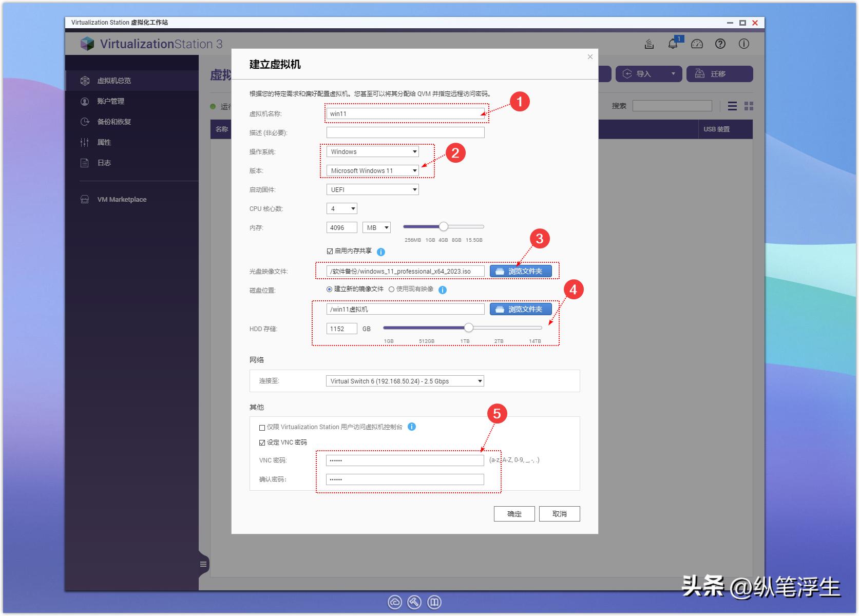Image resolution: width=859 pixels, height=616 pixels.
Task: Uncheck 启用内存共享 checkbox
Action: 329,251
